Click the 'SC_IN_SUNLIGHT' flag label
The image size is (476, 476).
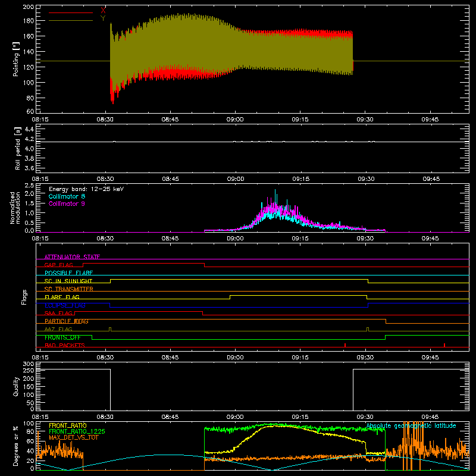coord(68,281)
